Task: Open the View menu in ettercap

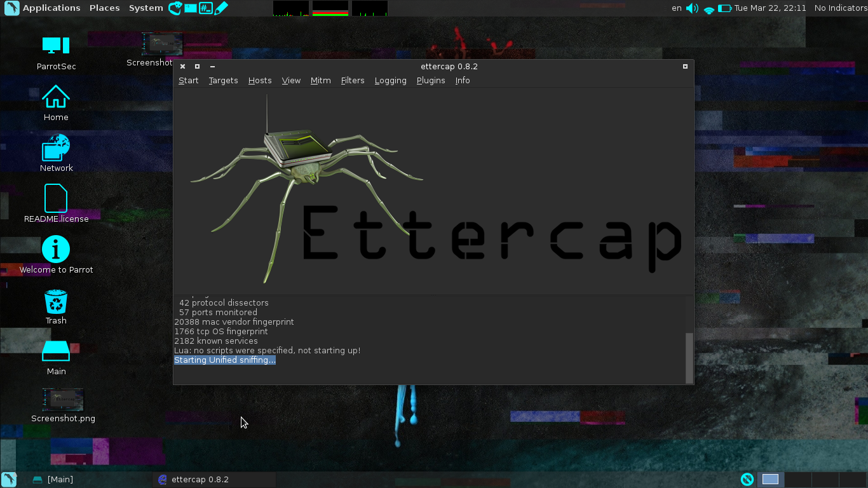Action: click(291, 81)
